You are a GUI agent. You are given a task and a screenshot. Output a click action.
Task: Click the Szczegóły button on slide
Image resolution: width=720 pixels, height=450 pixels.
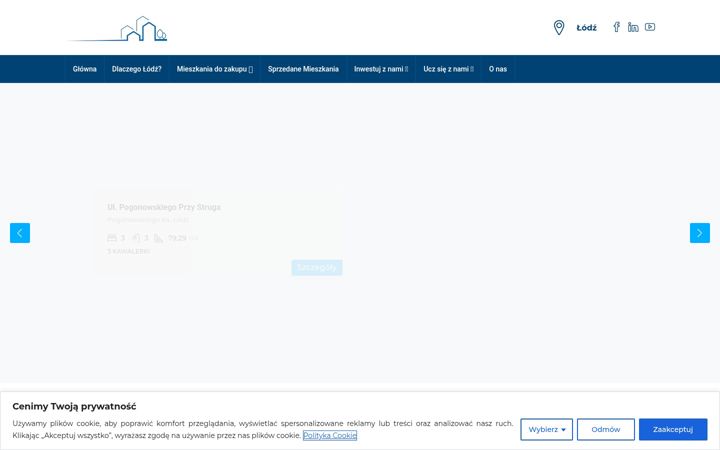[317, 267]
